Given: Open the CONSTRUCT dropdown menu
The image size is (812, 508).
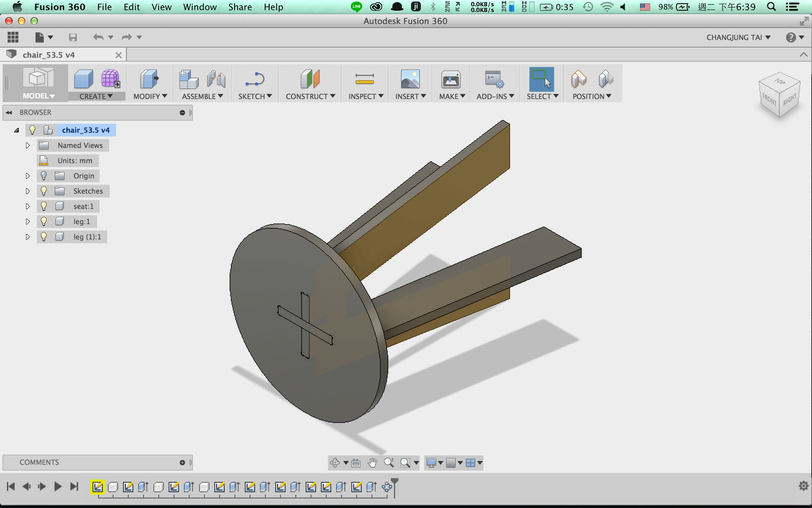Looking at the screenshot, I should click(311, 97).
